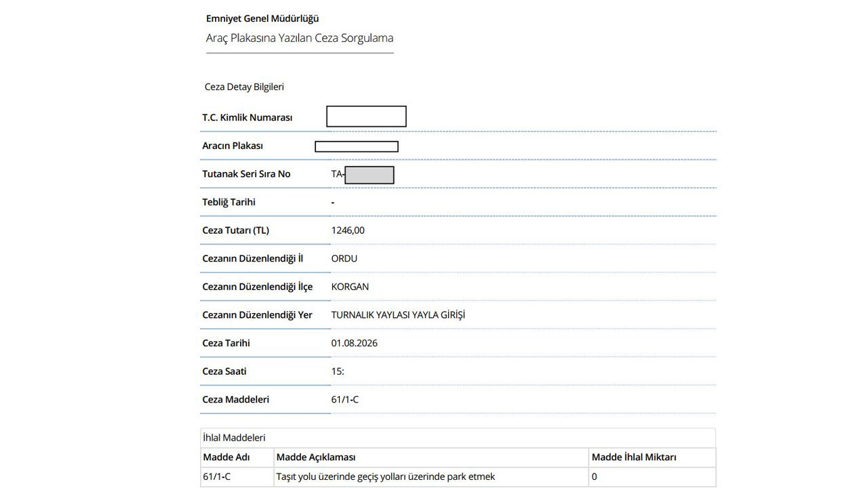Click the Aracın Plakası redacted field

pos(357,146)
